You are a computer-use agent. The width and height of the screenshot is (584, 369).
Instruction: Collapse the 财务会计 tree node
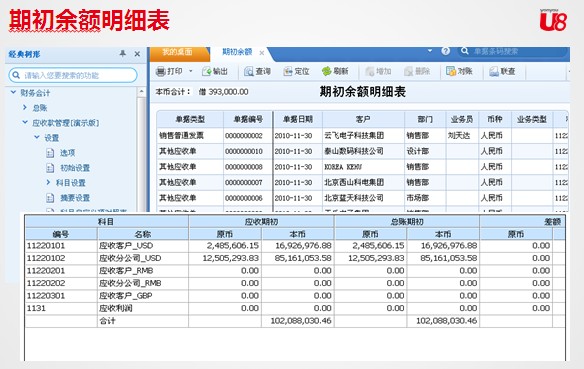coord(13,92)
